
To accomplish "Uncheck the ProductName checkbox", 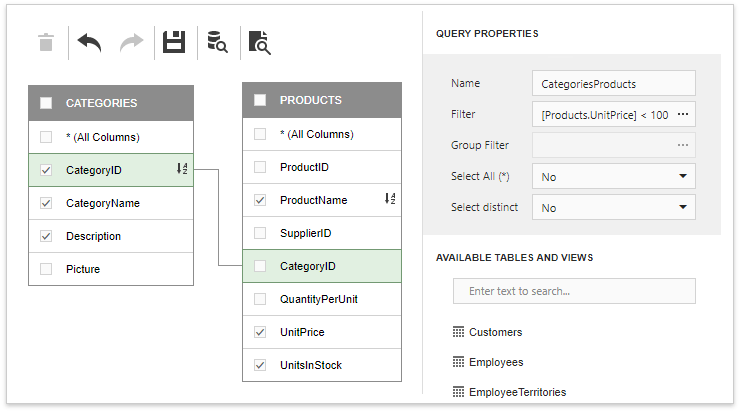I will click(x=260, y=200).
